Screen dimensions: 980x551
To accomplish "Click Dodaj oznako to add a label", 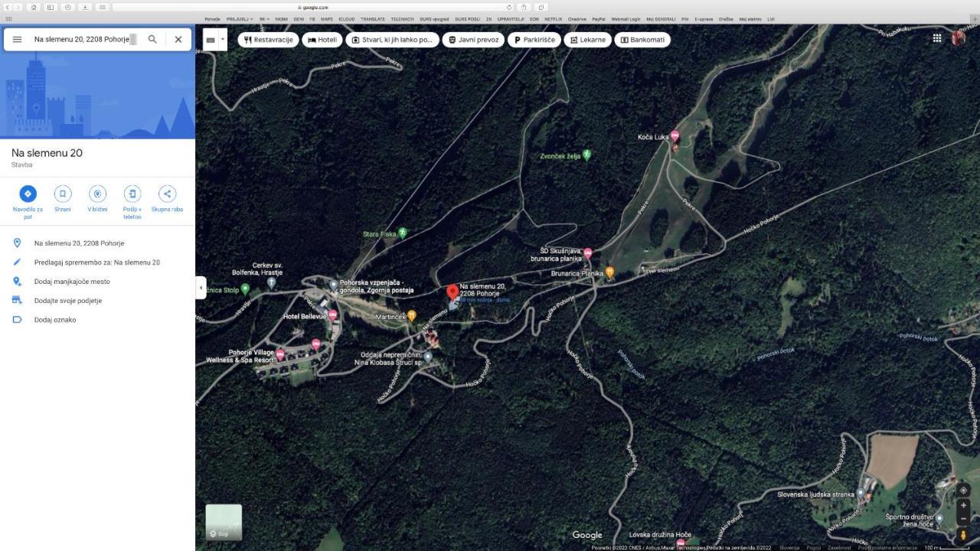I will 97,320.
